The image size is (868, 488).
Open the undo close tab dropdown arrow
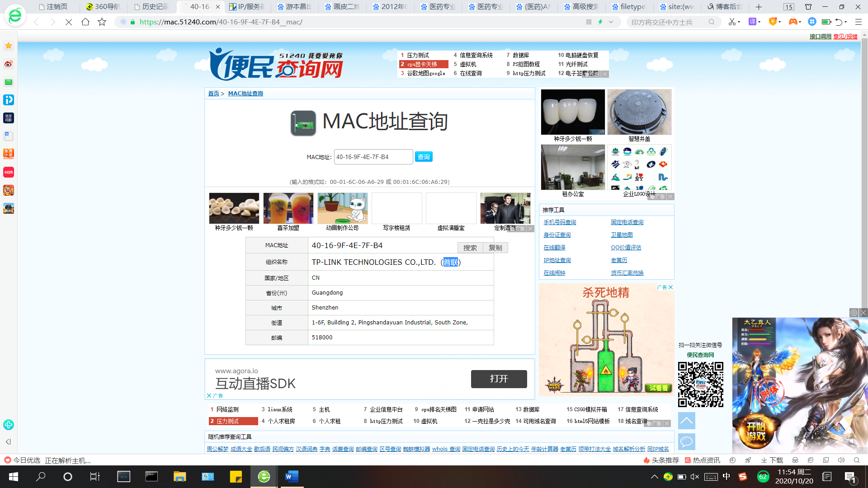coord(846,22)
